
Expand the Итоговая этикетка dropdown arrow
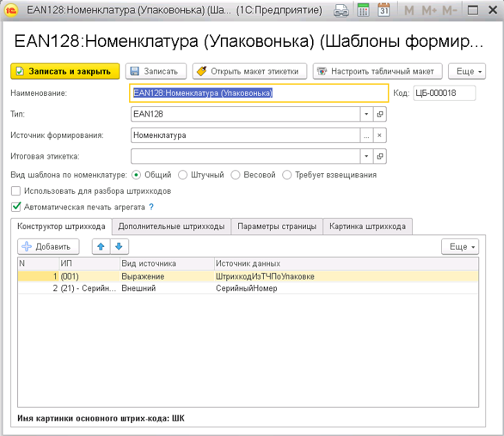click(367, 157)
